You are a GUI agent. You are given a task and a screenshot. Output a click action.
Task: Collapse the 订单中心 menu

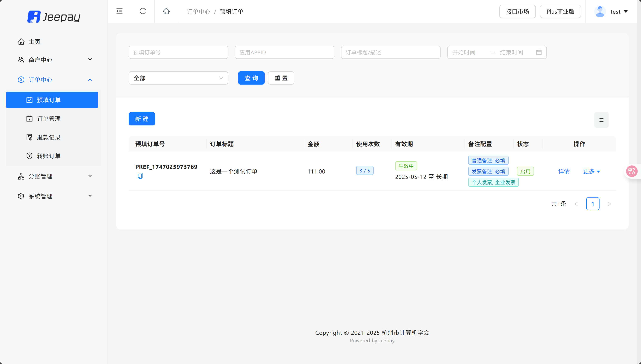55,80
